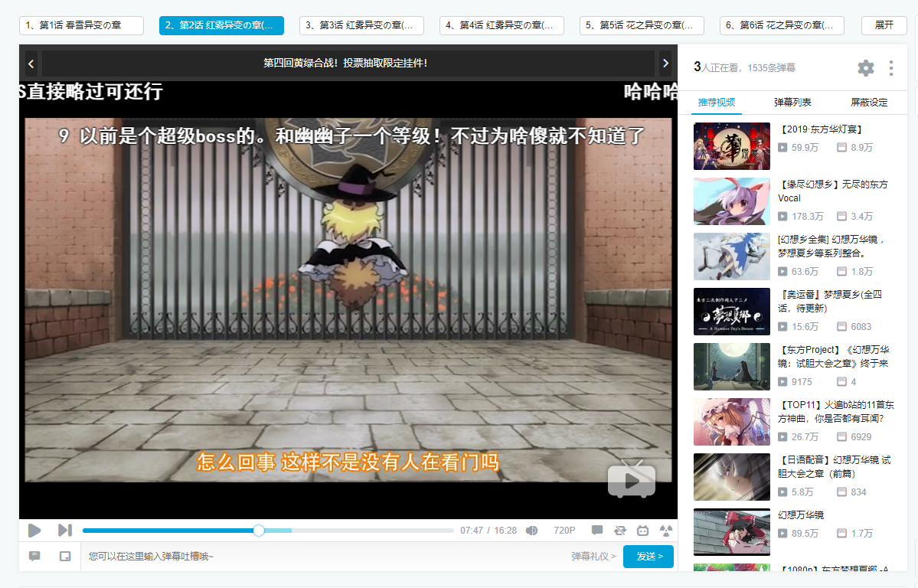
Task: Open thumbnail for 幻想乡全集 幻想万华镜
Action: tap(732, 256)
